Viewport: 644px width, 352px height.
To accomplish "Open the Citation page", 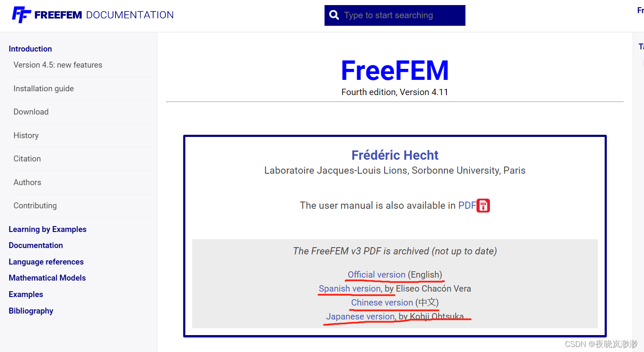I will tap(27, 158).
